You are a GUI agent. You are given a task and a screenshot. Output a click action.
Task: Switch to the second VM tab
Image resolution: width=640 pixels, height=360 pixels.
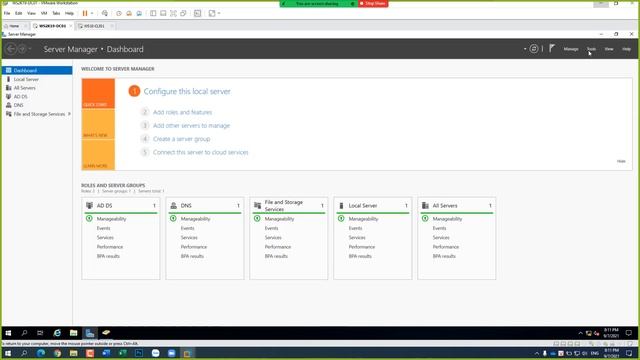coord(93,26)
